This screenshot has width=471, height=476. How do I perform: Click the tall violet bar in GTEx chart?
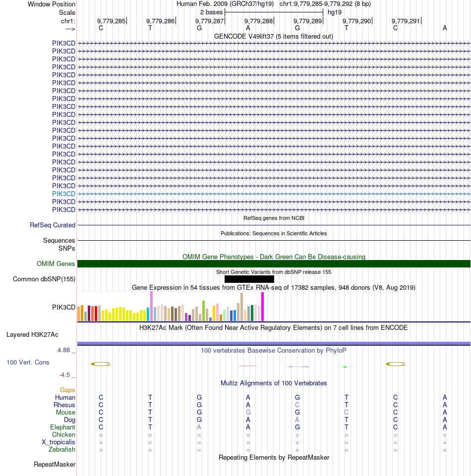click(x=151, y=306)
